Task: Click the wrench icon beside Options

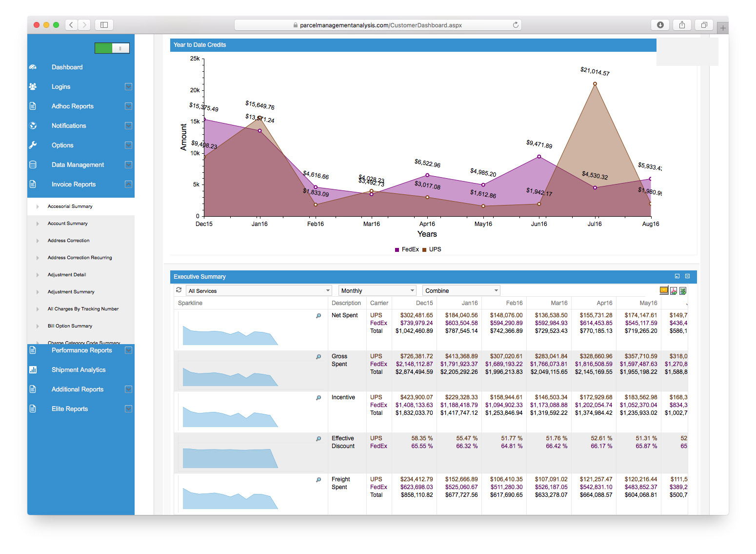Action: pos(33,145)
